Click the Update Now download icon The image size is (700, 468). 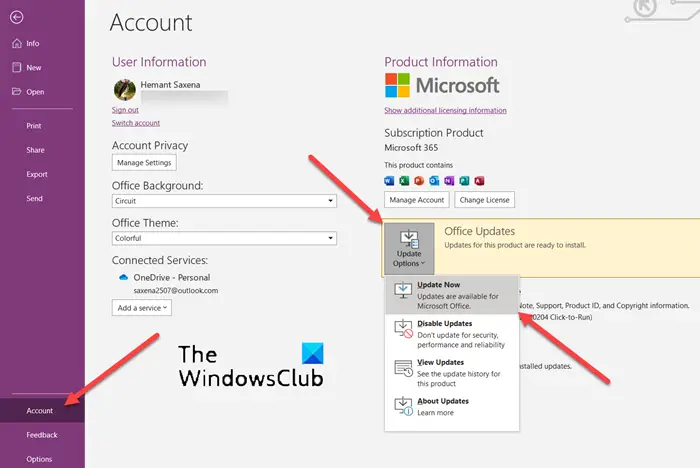pyautogui.click(x=403, y=290)
